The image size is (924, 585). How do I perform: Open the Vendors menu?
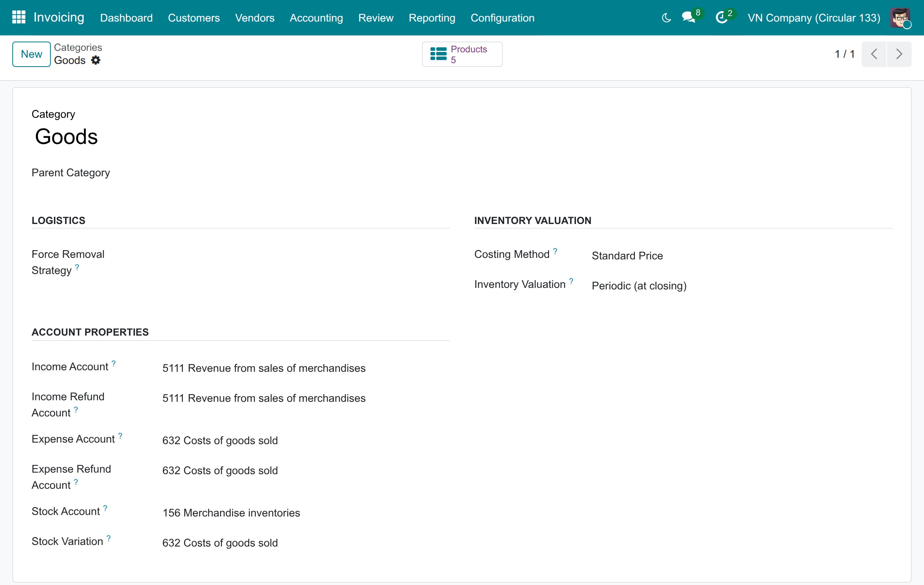tap(254, 18)
